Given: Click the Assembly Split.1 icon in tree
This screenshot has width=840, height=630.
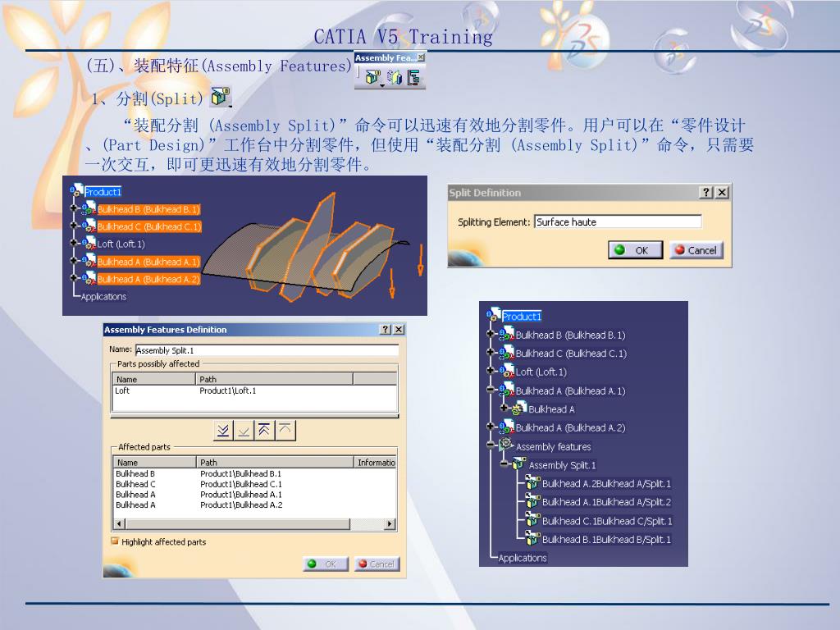Looking at the screenshot, I should coord(518,463).
